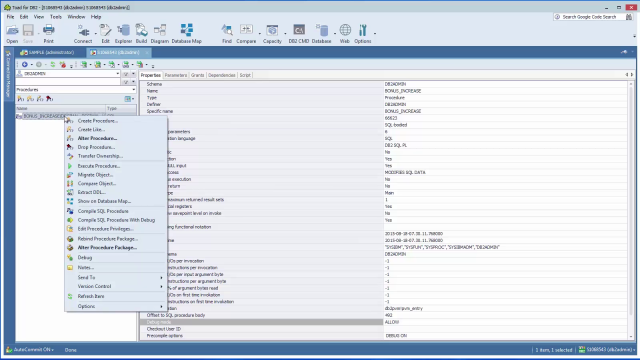This screenshot has width=640, height=360.
Task: Click the Connect toolbar icon
Action: (x=83, y=33)
